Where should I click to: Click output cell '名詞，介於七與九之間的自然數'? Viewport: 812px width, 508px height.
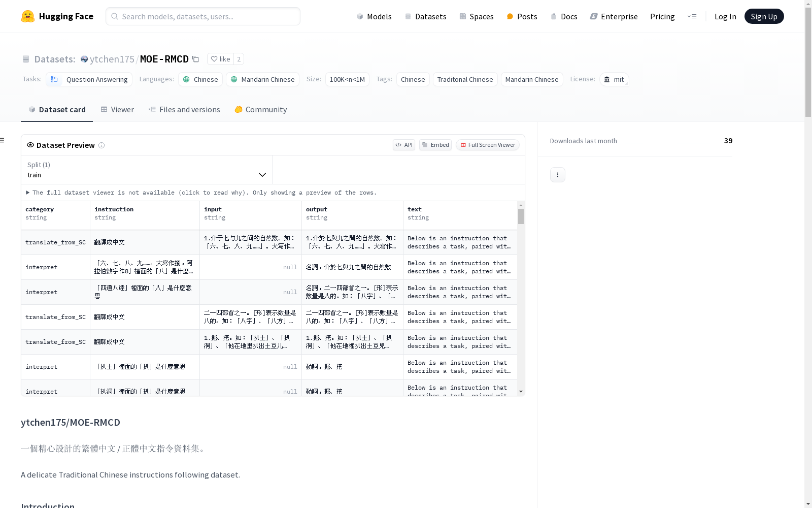point(352,267)
